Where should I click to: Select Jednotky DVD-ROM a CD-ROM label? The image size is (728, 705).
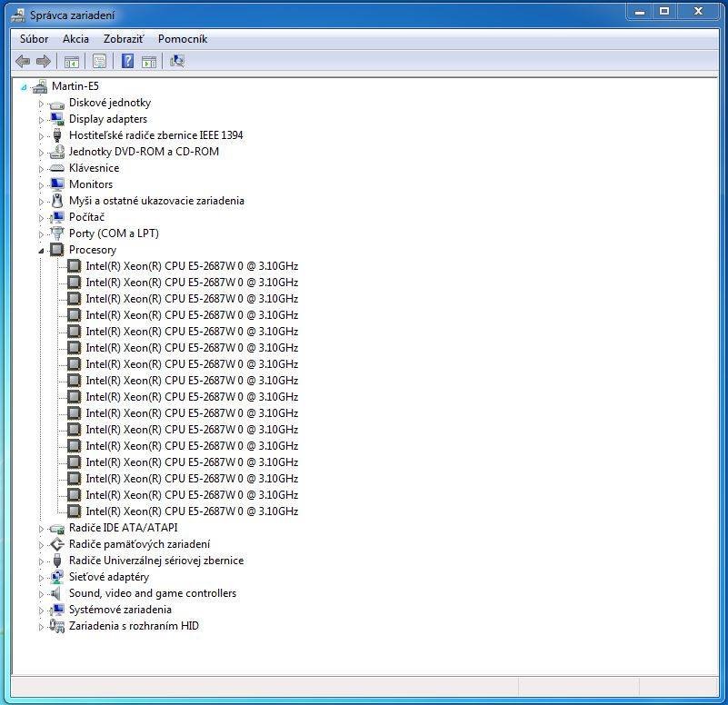[x=144, y=152]
